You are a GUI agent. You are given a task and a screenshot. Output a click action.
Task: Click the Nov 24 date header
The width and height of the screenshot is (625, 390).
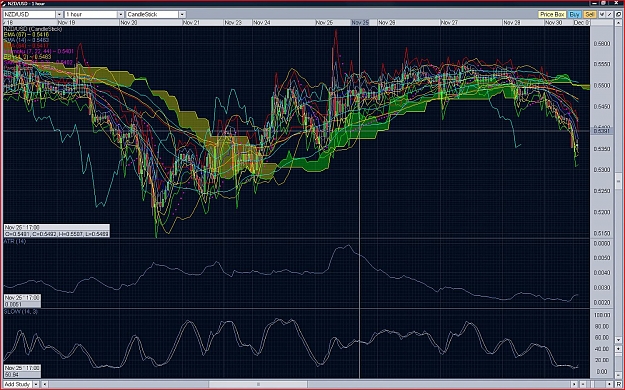[261, 23]
